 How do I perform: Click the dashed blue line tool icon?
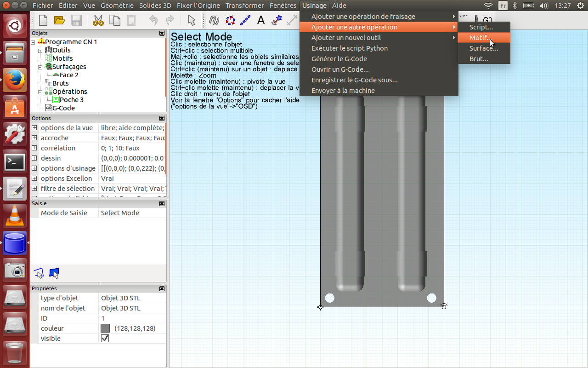(x=245, y=20)
